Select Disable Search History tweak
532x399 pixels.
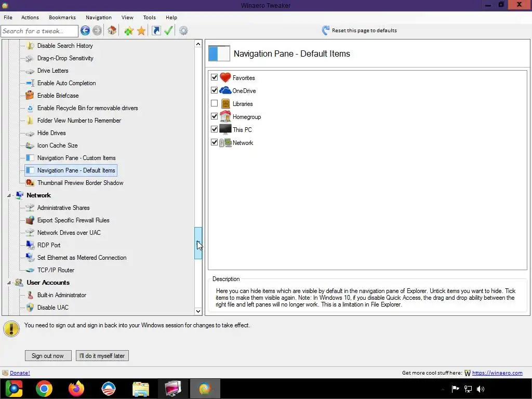[65, 46]
